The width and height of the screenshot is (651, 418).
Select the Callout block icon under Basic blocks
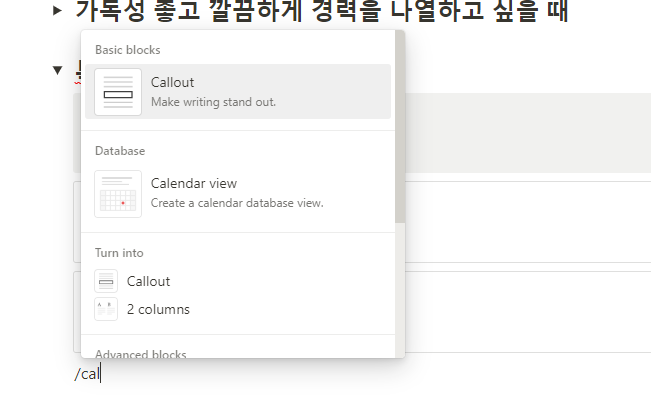point(118,92)
